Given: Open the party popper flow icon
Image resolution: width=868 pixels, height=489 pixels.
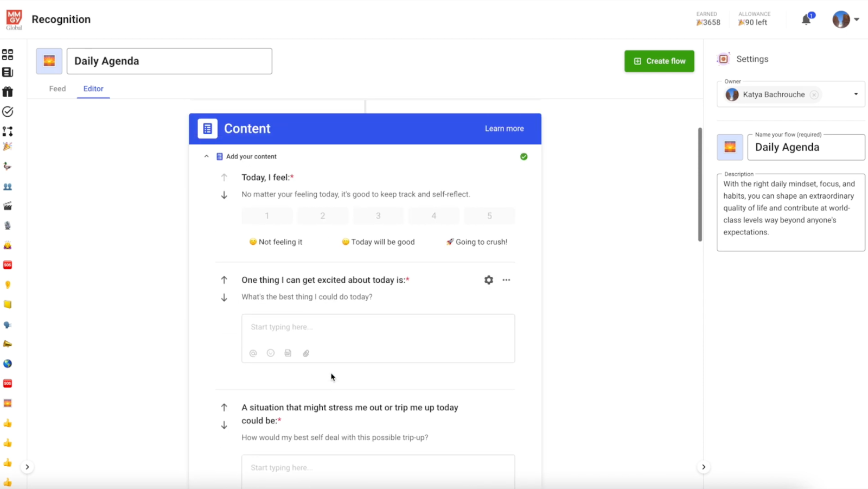Looking at the screenshot, I should tap(8, 146).
